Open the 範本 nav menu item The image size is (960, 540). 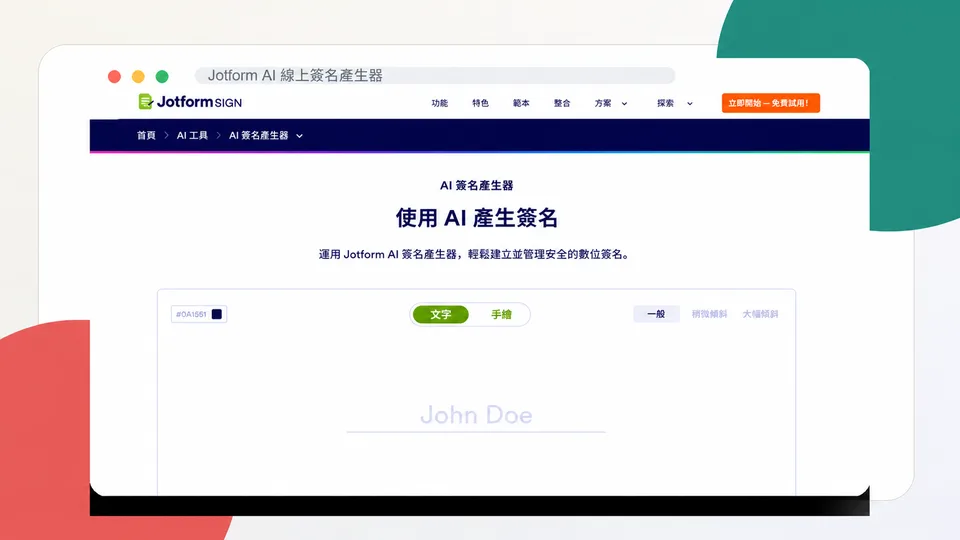tap(521, 103)
